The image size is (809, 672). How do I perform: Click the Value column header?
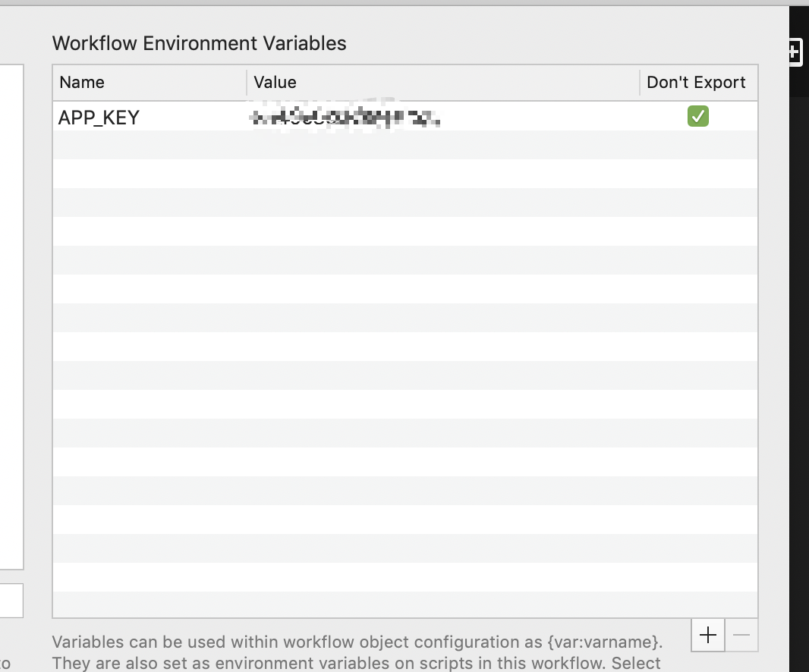click(x=275, y=82)
